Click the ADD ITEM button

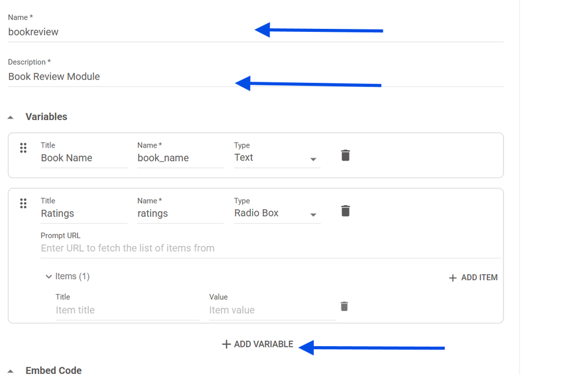[473, 278]
